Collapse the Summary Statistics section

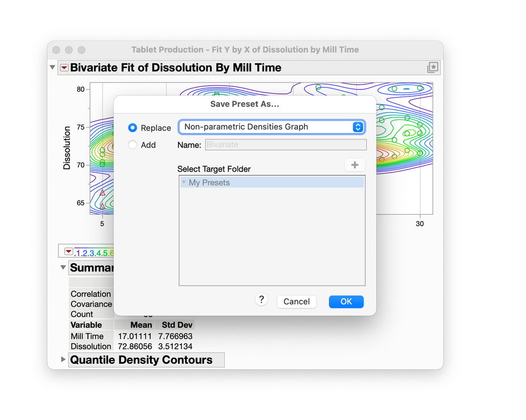click(x=63, y=267)
